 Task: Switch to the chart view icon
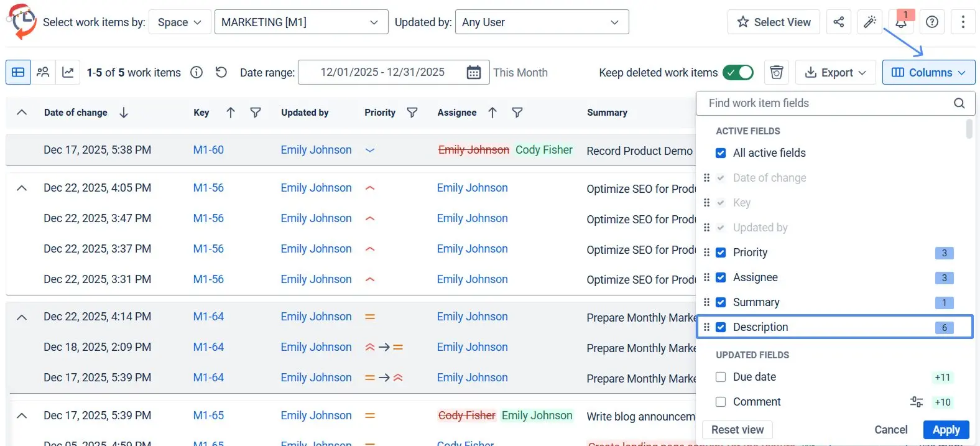pyautogui.click(x=68, y=72)
